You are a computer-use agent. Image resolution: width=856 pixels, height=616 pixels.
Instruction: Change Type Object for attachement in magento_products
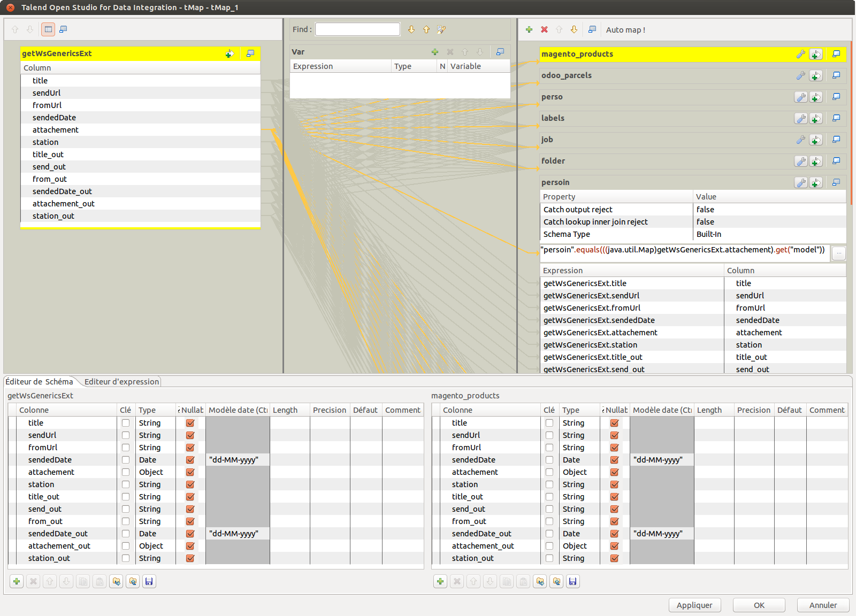580,472
